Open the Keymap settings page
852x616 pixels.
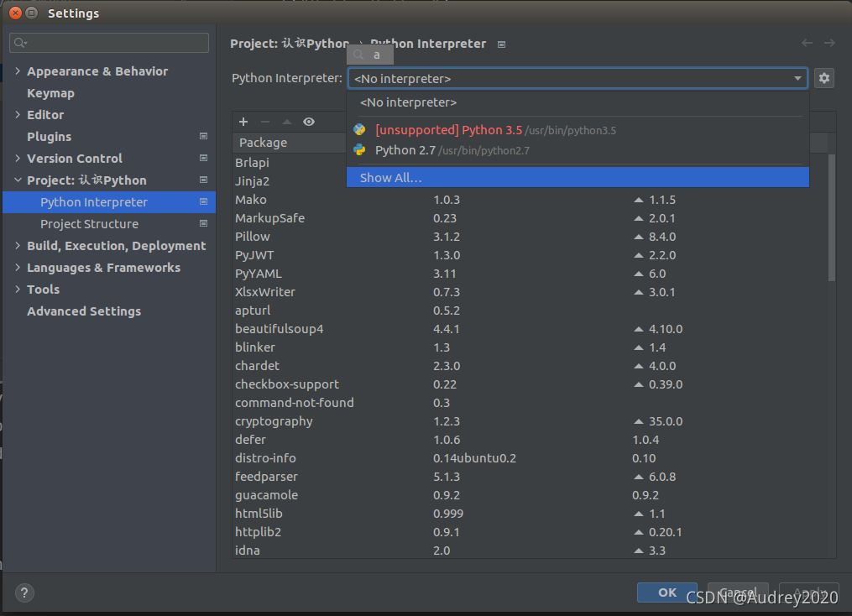click(x=50, y=93)
